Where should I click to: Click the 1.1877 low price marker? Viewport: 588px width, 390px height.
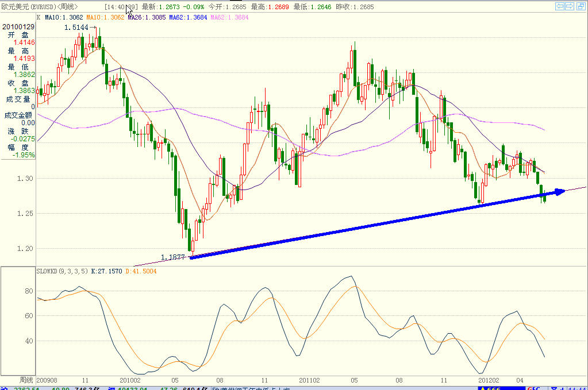click(173, 257)
